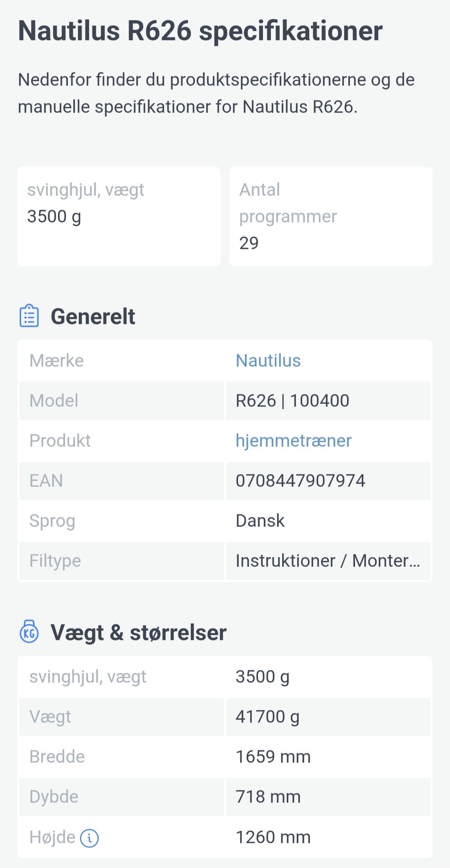Click the Dybde value 718 mm
Screen dimensions: 450x868
(268, 797)
